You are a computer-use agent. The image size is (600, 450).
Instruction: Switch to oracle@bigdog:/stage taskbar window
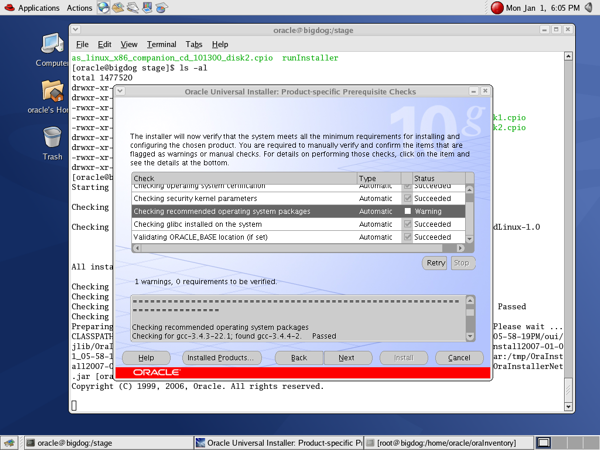tap(108, 443)
